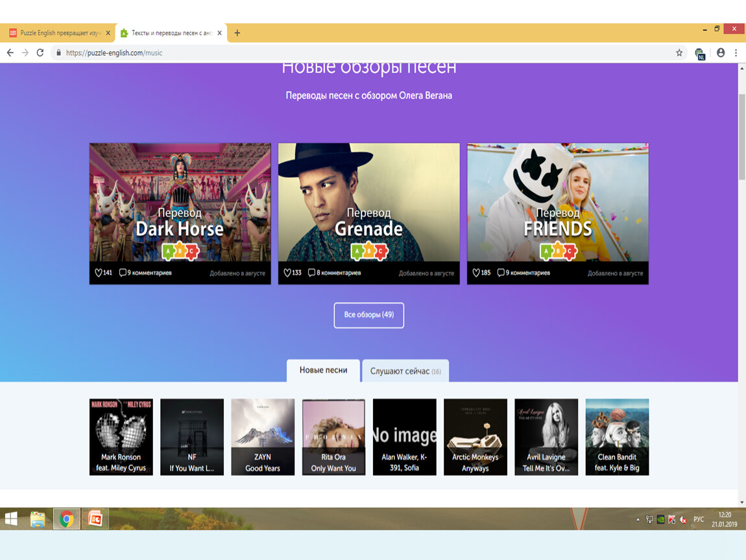Screen dimensions: 746x560
Task: Click the page vertical scrollbar thumb
Action: [x=742, y=136]
